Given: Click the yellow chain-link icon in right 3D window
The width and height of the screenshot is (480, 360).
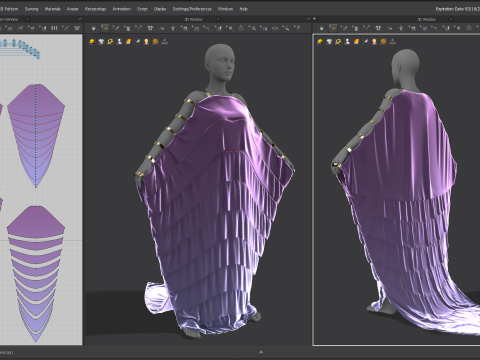Looking at the screenshot, I should coord(338,41).
